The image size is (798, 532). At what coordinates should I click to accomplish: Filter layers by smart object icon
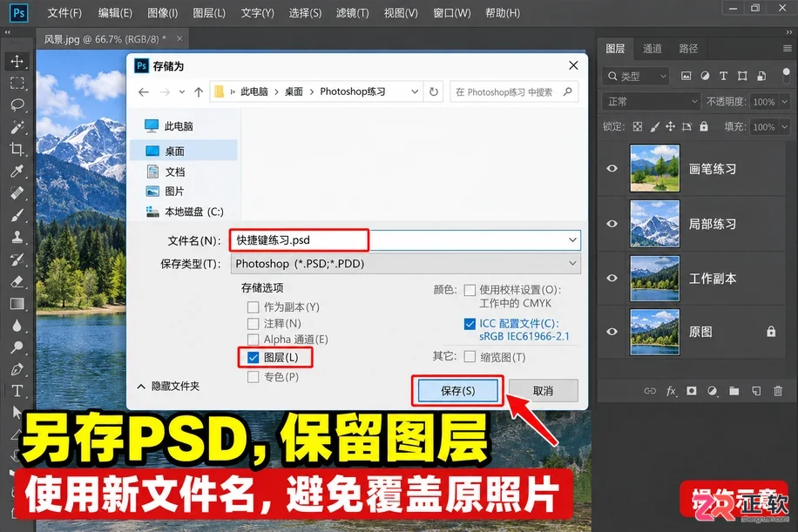point(761,76)
